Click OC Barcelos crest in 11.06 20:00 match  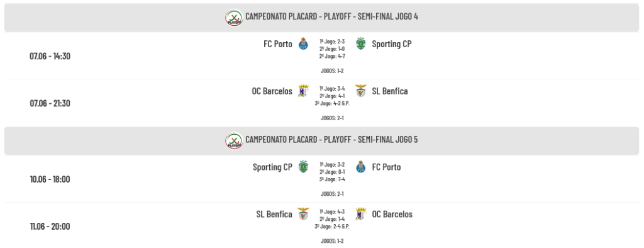tap(360, 214)
